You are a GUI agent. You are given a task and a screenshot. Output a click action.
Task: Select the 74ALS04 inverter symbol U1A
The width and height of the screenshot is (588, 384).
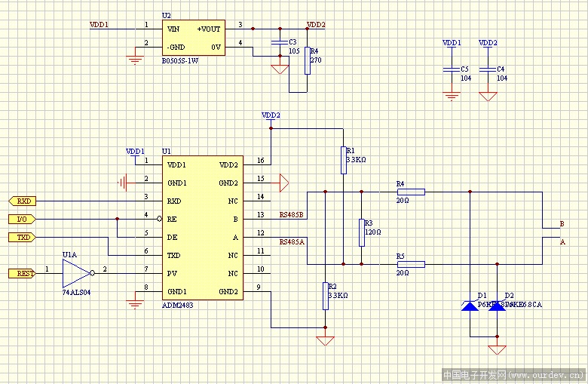(75, 272)
